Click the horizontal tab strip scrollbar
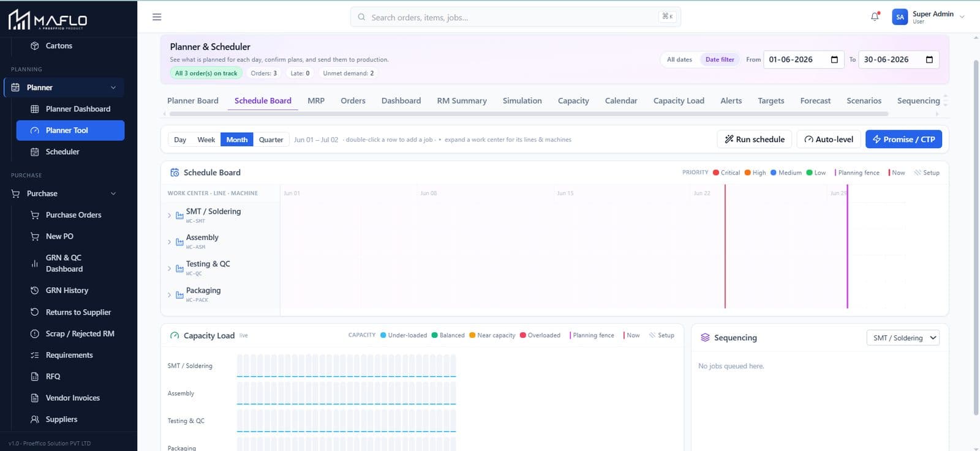Image resolution: width=980 pixels, height=451 pixels. pos(529,114)
